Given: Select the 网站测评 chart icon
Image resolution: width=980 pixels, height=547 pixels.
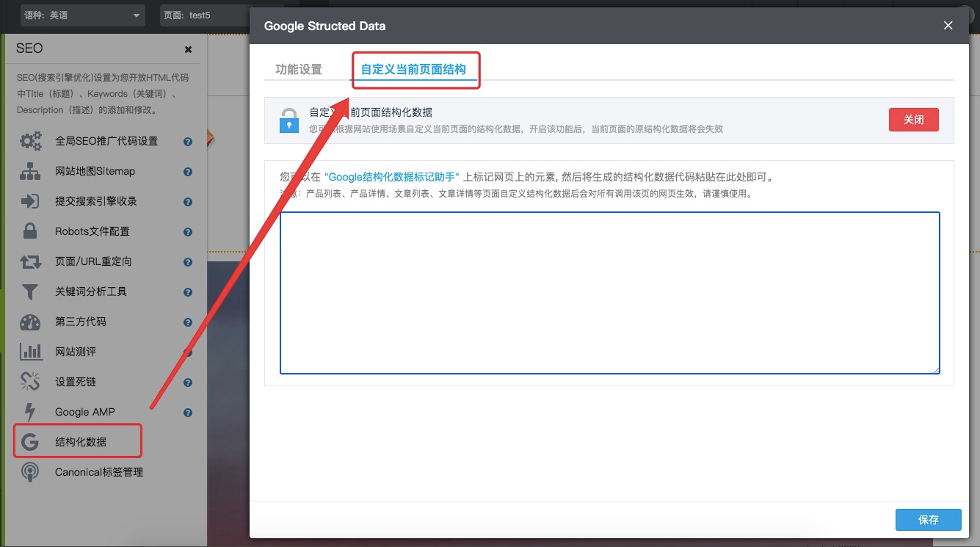Looking at the screenshot, I should [x=31, y=352].
